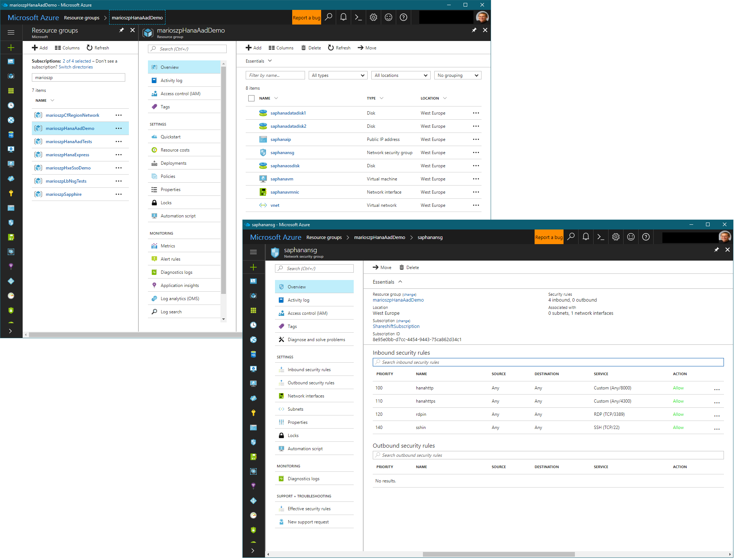
Task: Toggle select-all checkbox in resources list
Action: click(x=251, y=98)
